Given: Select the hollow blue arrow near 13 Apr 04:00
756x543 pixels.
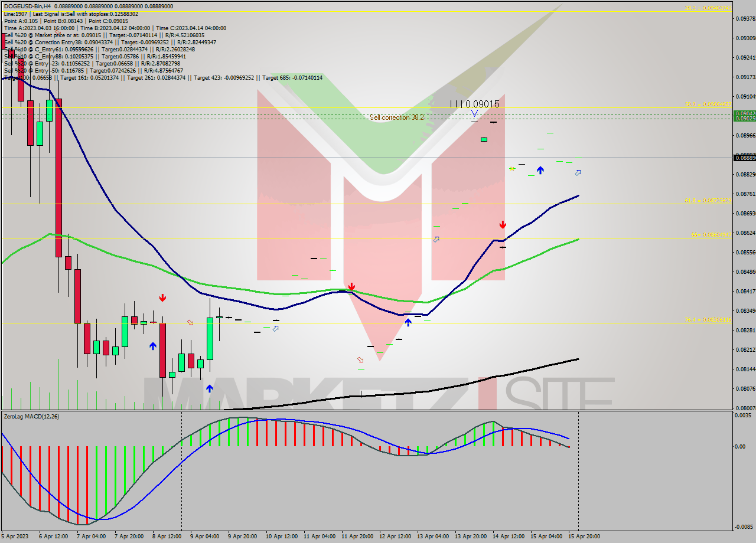Looking at the screenshot, I should pyautogui.click(x=436, y=239).
